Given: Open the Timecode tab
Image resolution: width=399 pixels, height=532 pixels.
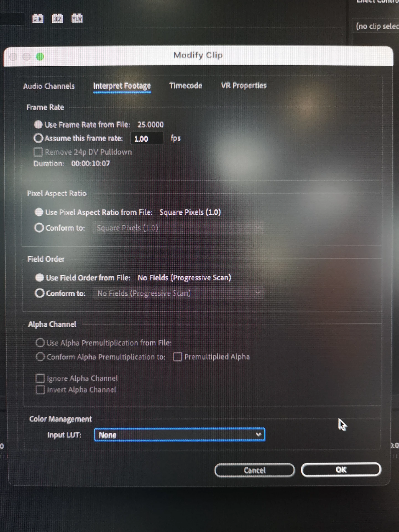Looking at the screenshot, I should (x=186, y=86).
